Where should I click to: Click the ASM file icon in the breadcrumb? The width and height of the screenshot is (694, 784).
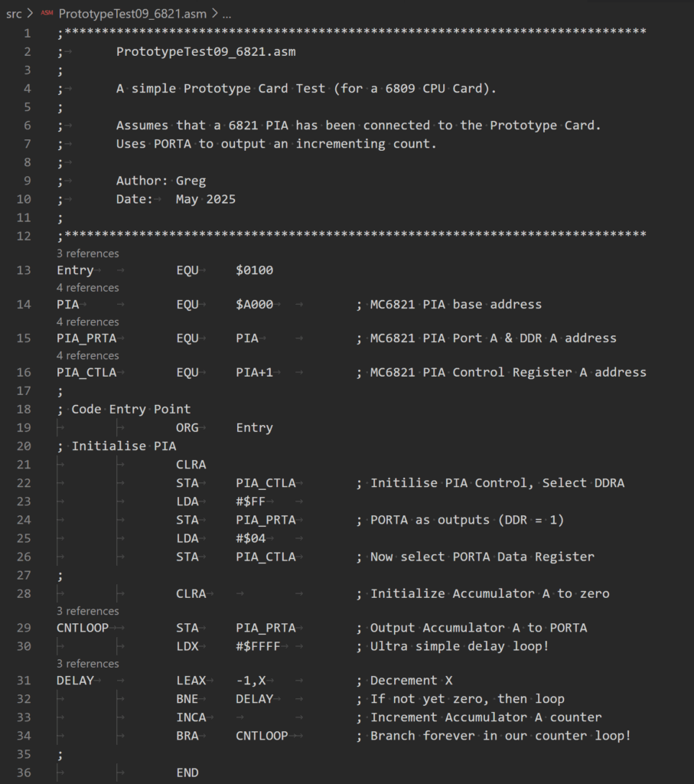coord(47,13)
